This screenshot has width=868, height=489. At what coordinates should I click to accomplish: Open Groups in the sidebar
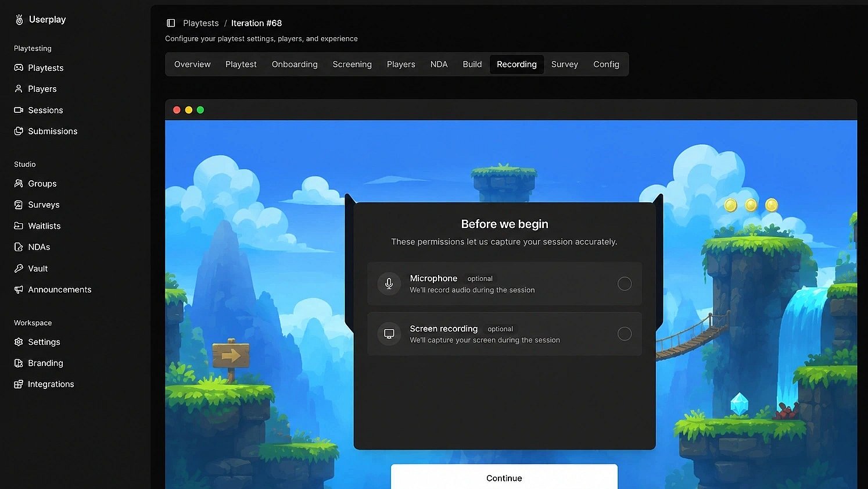(x=42, y=184)
